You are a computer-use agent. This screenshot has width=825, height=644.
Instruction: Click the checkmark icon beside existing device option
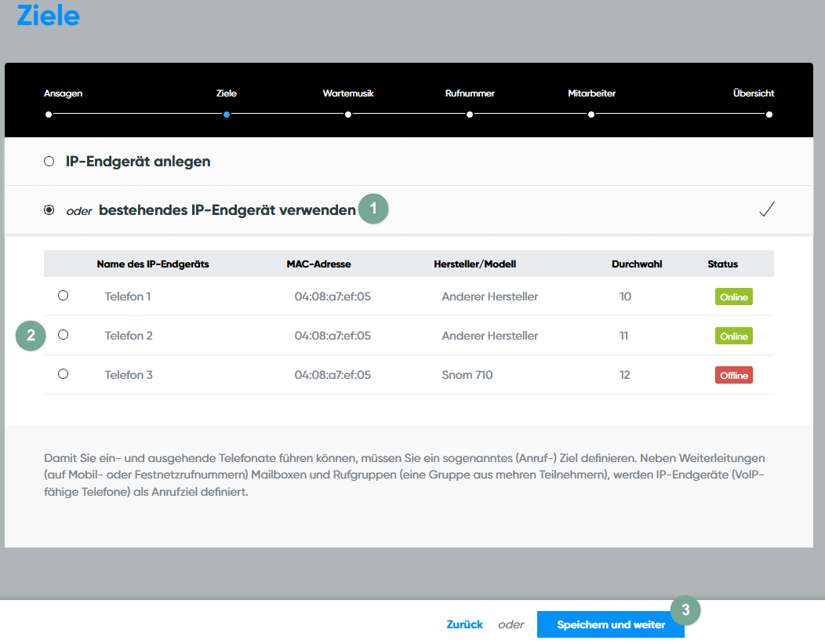[x=766, y=209]
